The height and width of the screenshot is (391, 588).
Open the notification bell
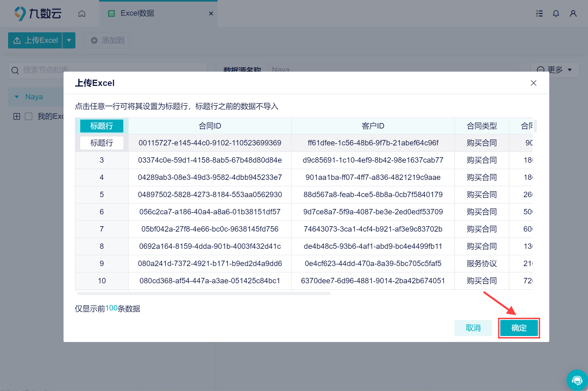[x=556, y=13]
